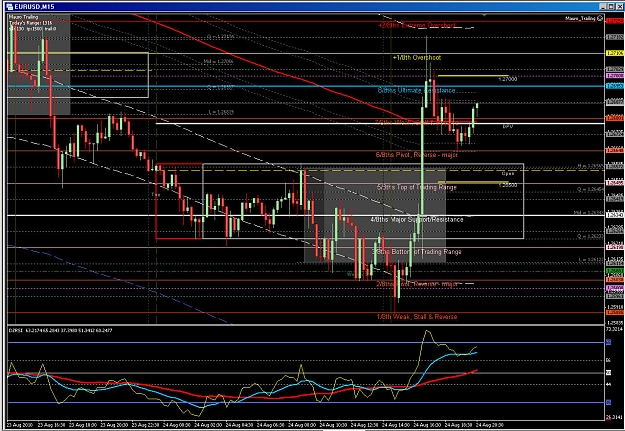Click the 1.26500 price level text
625x431 pixels.
[508, 185]
